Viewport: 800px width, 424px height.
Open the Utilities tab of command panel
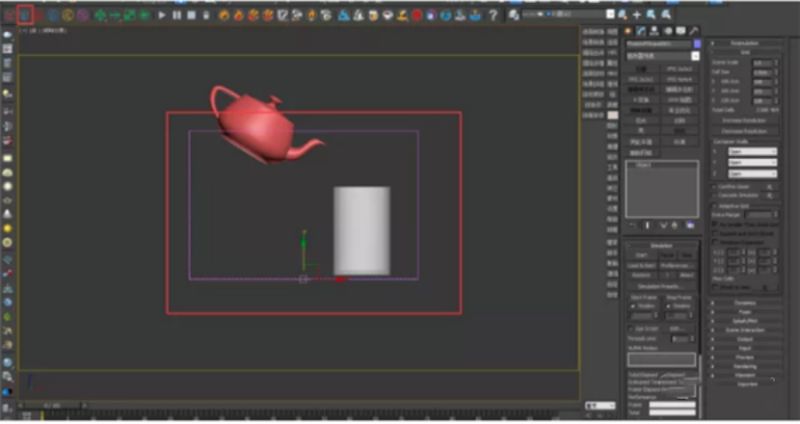tap(694, 31)
